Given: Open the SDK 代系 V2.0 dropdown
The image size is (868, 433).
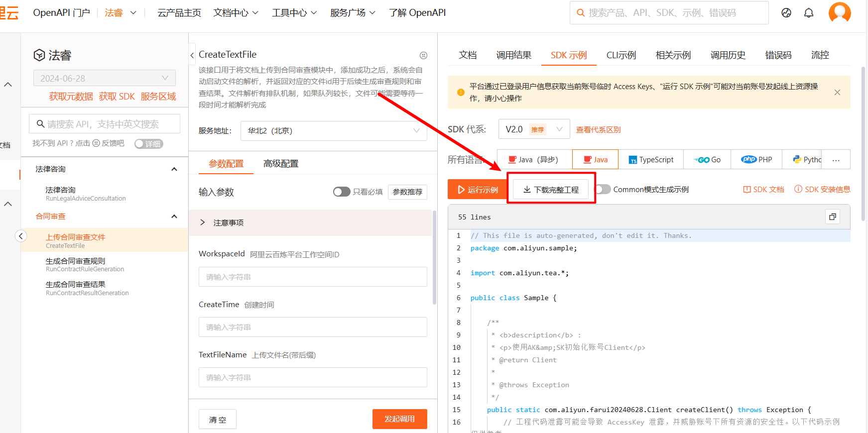Looking at the screenshot, I should coord(534,129).
